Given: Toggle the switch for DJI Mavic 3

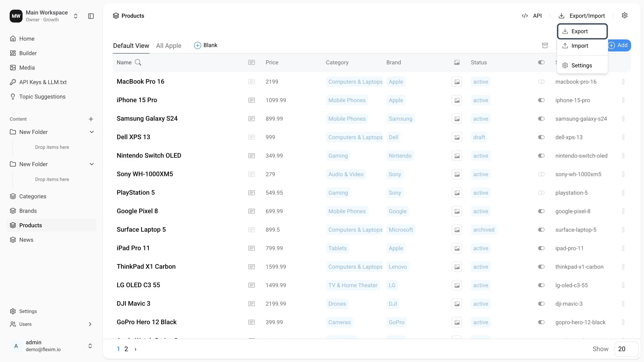Looking at the screenshot, I should point(541,303).
